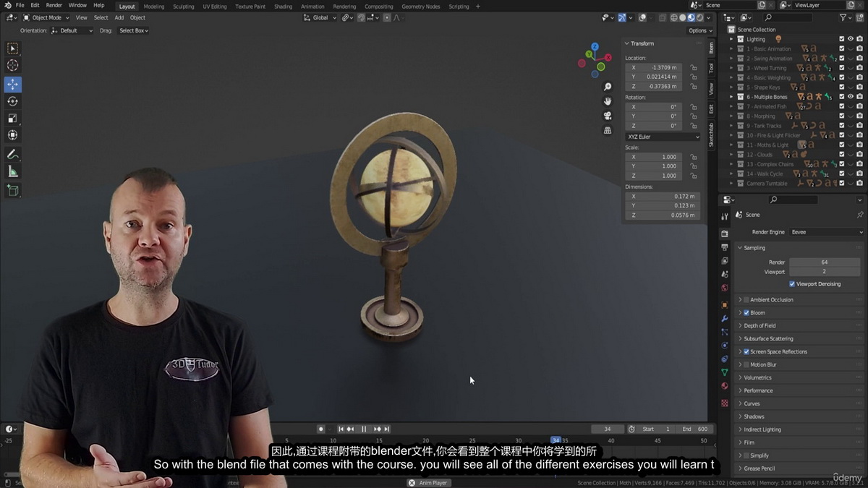Switch to the Modeling workspace tab
The width and height of the screenshot is (868, 488).
(154, 7)
